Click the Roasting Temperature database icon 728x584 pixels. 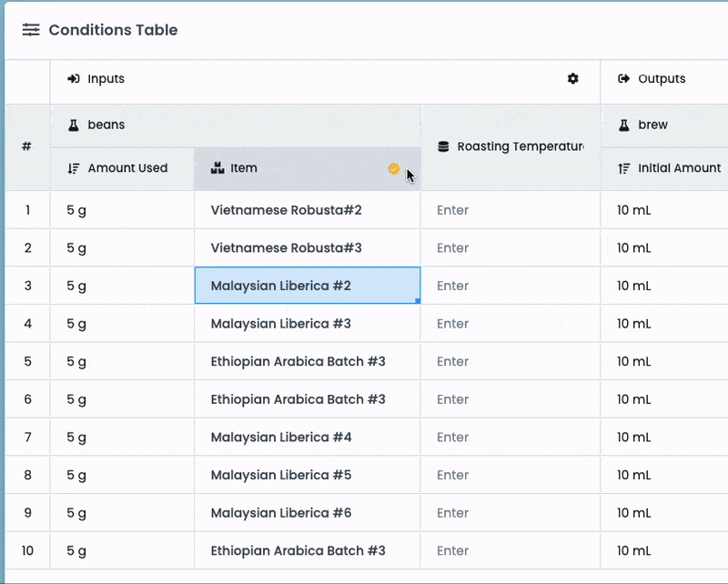point(443,146)
